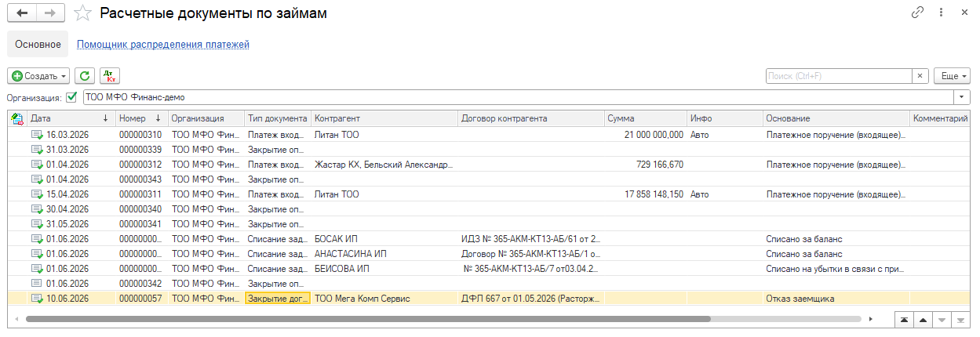This screenshot has height=337, width=980.
Task: Sort by the Номер column header
Action: [142, 118]
